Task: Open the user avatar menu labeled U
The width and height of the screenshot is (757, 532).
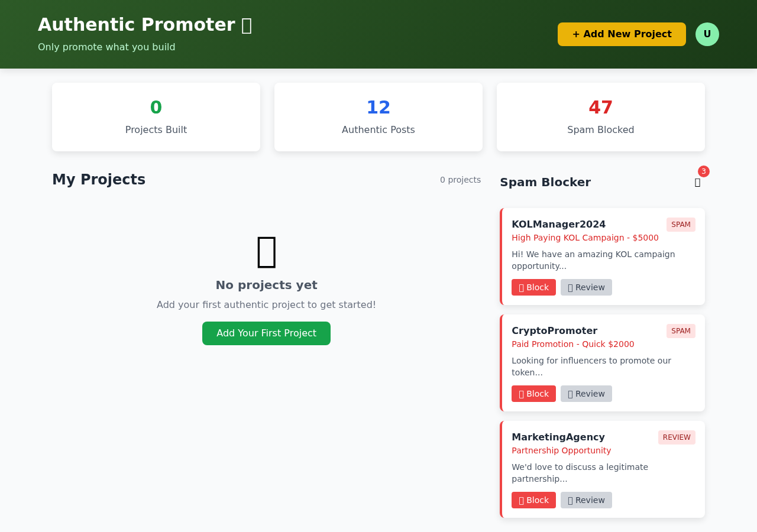Action: point(707,34)
